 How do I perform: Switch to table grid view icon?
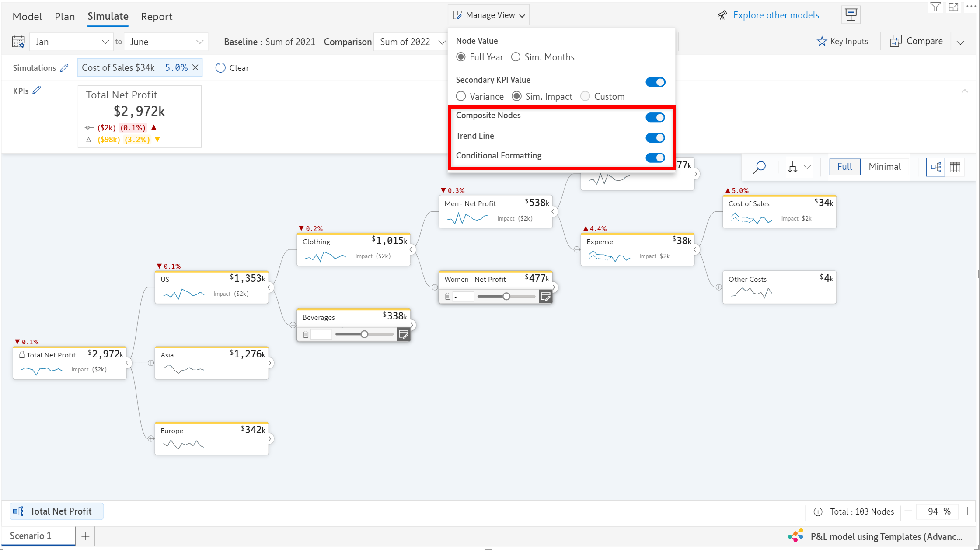955,167
